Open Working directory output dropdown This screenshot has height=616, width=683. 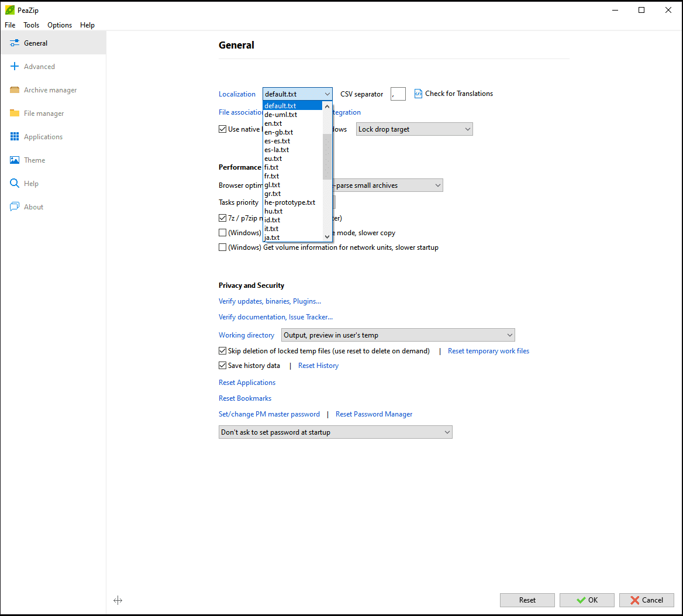pyautogui.click(x=398, y=335)
